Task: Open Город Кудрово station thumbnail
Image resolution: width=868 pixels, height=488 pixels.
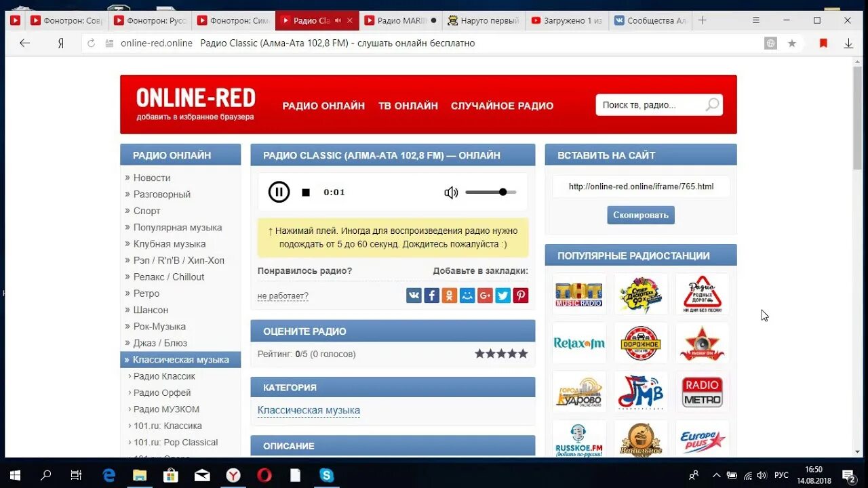Action: [578, 392]
